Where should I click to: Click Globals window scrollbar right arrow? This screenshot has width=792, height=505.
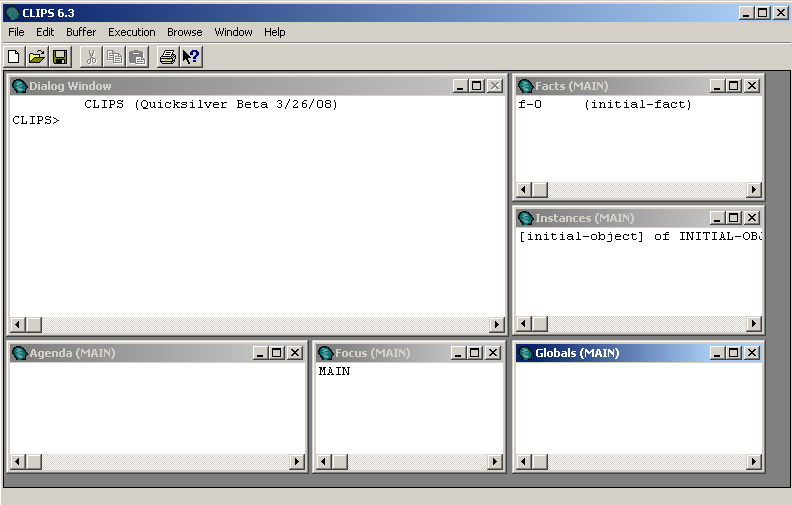pos(754,461)
